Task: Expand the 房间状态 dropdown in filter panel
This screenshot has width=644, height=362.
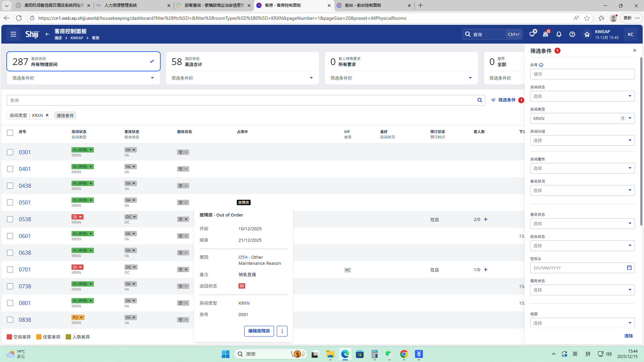Action: (x=582, y=96)
